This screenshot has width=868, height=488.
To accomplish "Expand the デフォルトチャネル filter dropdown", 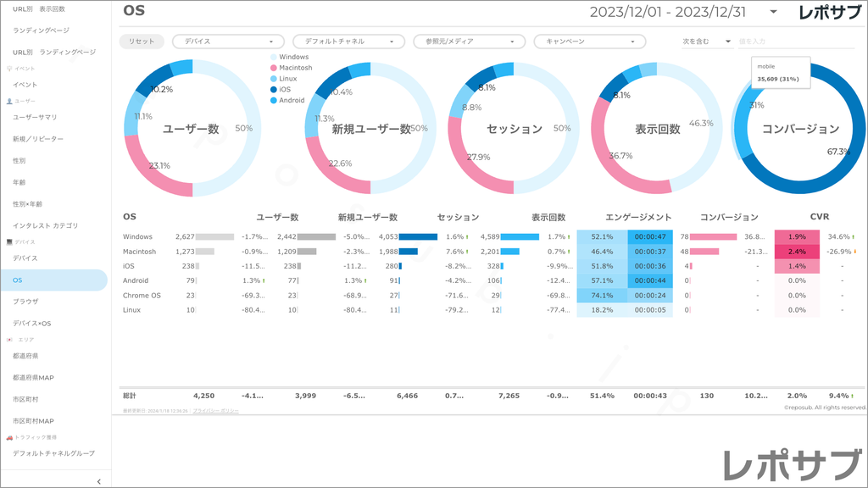I will coord(348,42).
